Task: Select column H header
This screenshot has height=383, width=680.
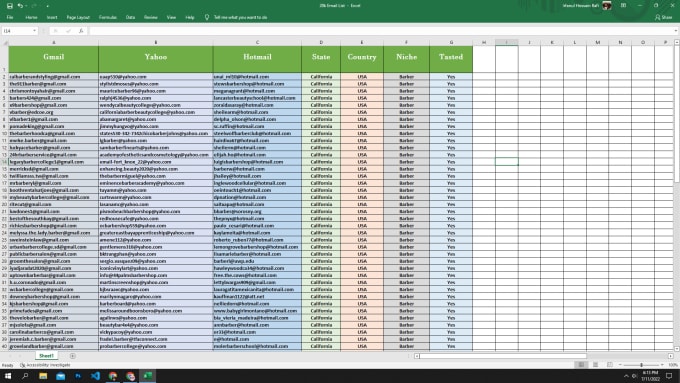Action: tap(484, 43)
